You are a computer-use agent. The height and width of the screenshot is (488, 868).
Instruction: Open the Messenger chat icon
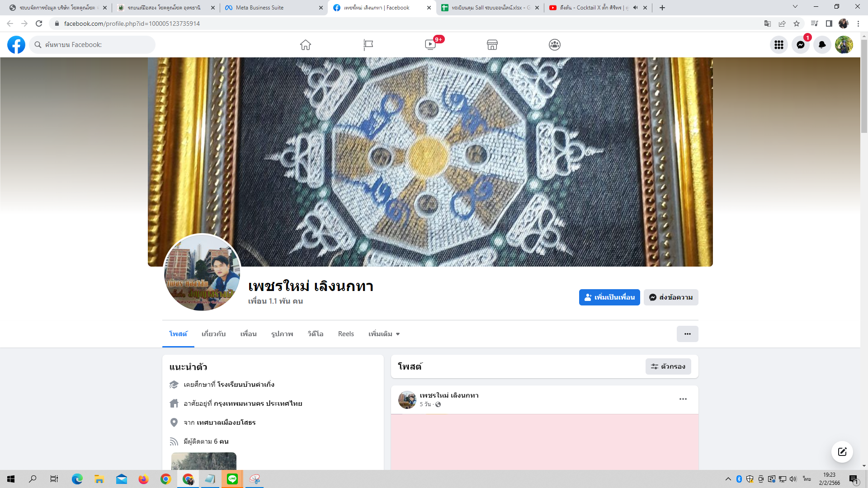[x=801, y=45]
